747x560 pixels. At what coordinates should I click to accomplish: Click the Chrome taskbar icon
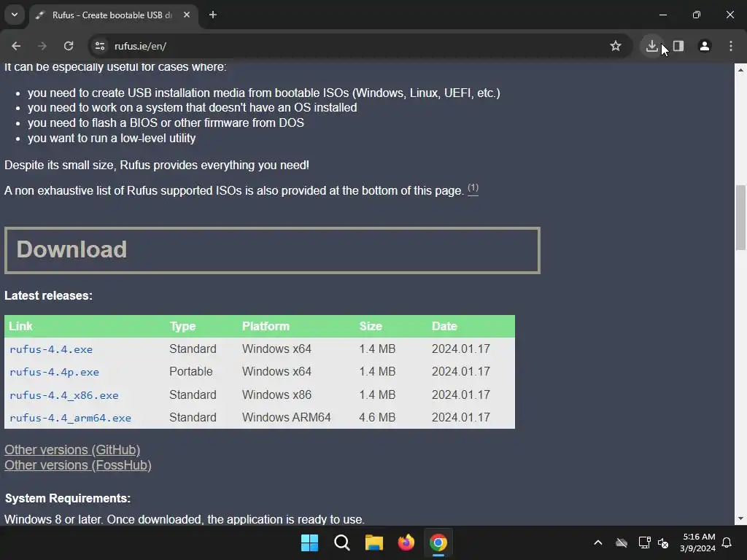pyautogui.click(x=438, y=542)
